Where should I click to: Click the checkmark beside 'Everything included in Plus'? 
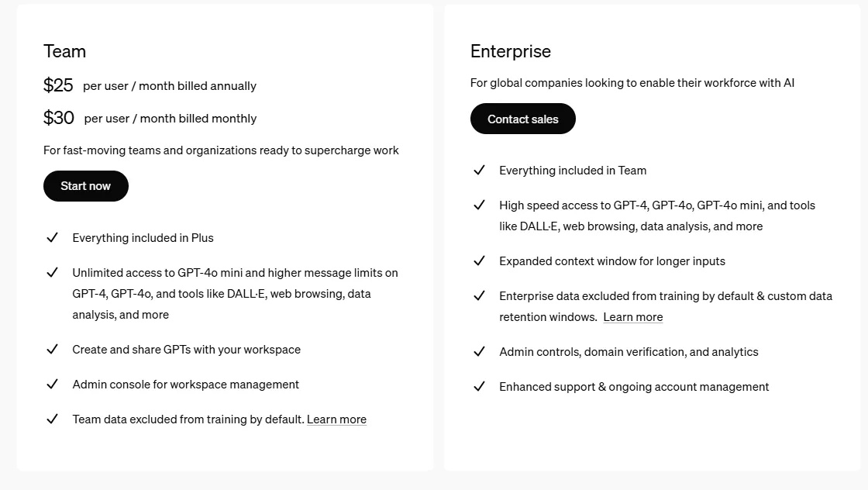tap(53, 237)
